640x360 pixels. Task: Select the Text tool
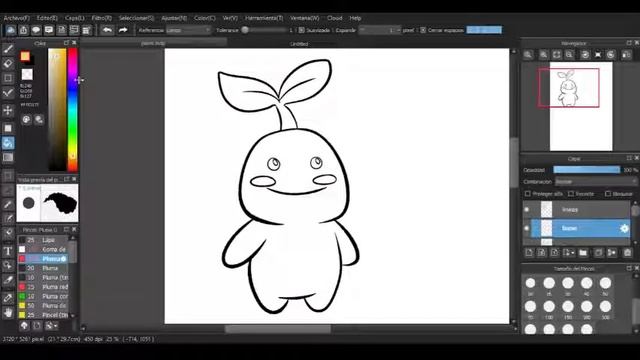tap(8, 251)
